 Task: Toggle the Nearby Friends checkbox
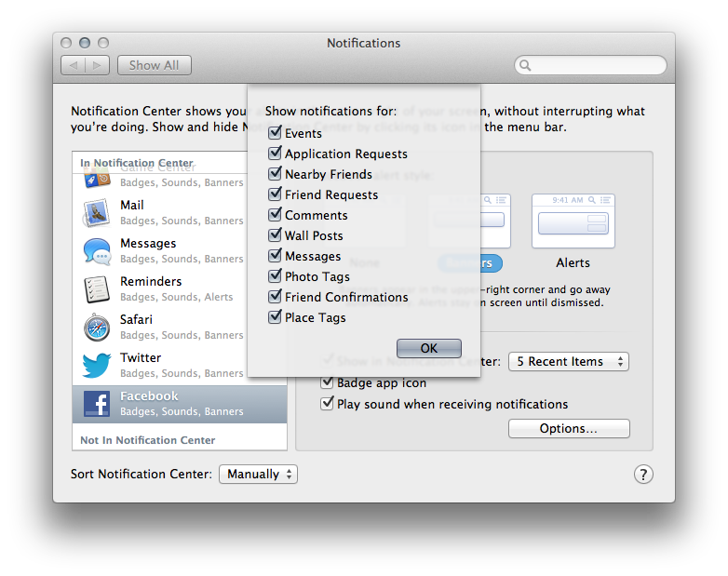tap(275, 174)
